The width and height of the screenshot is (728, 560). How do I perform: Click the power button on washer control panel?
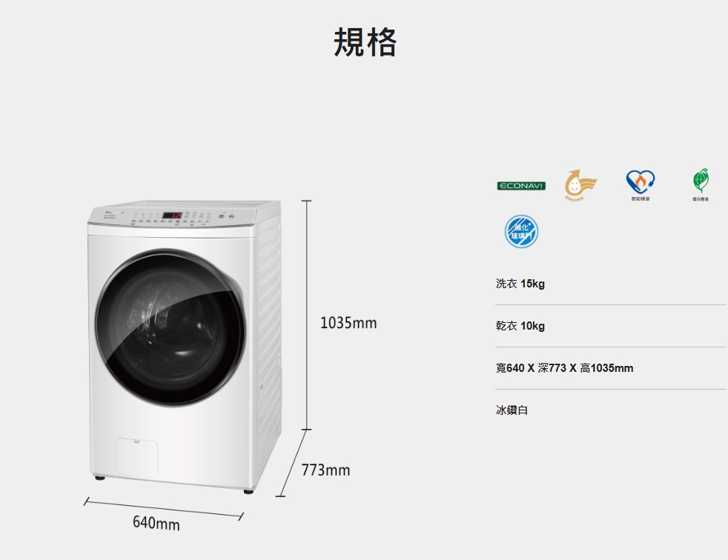coord(232,216)
